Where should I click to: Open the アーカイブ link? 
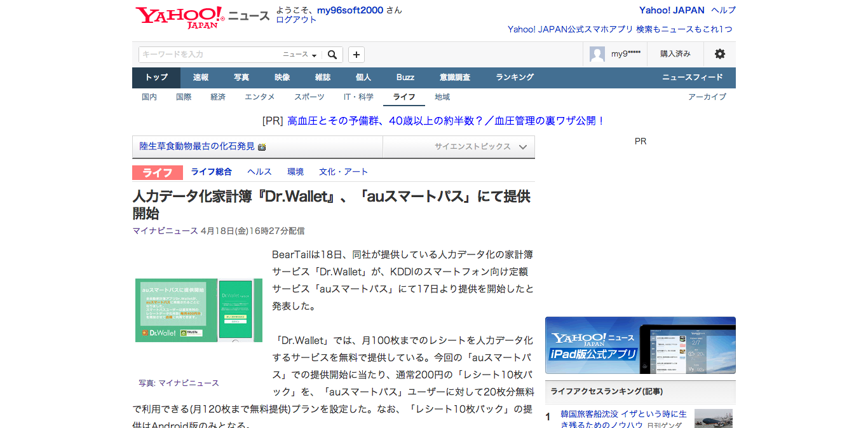pos(707,97)
